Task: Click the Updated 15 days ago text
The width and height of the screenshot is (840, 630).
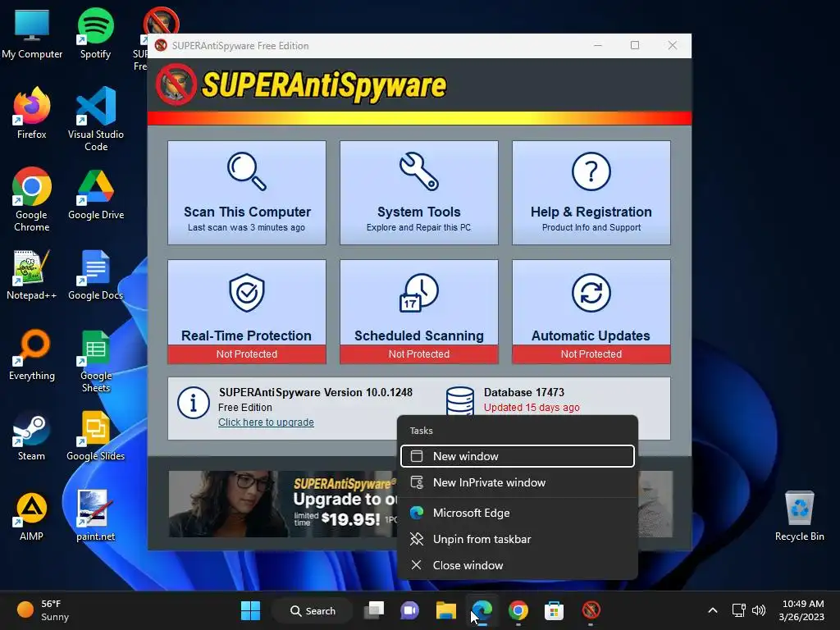Action: [532, 407]
